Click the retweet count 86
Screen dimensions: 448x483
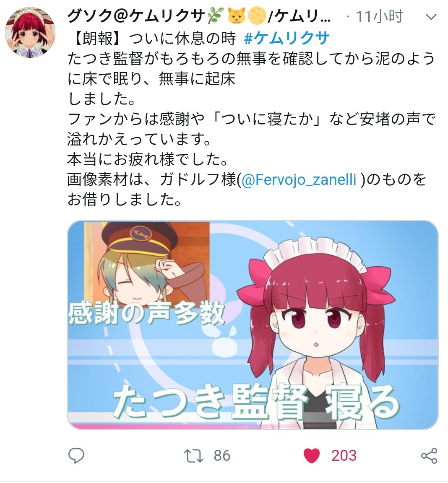point(222,456)
